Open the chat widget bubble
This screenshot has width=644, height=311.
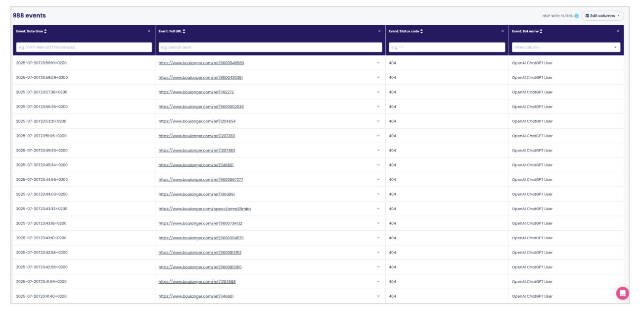pos(622,293)
